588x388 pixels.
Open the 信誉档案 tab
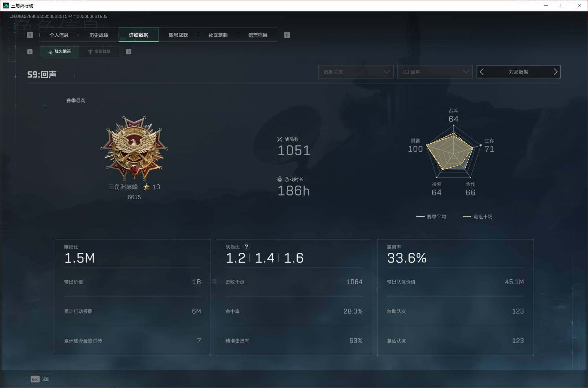click(x=258, y=35)
